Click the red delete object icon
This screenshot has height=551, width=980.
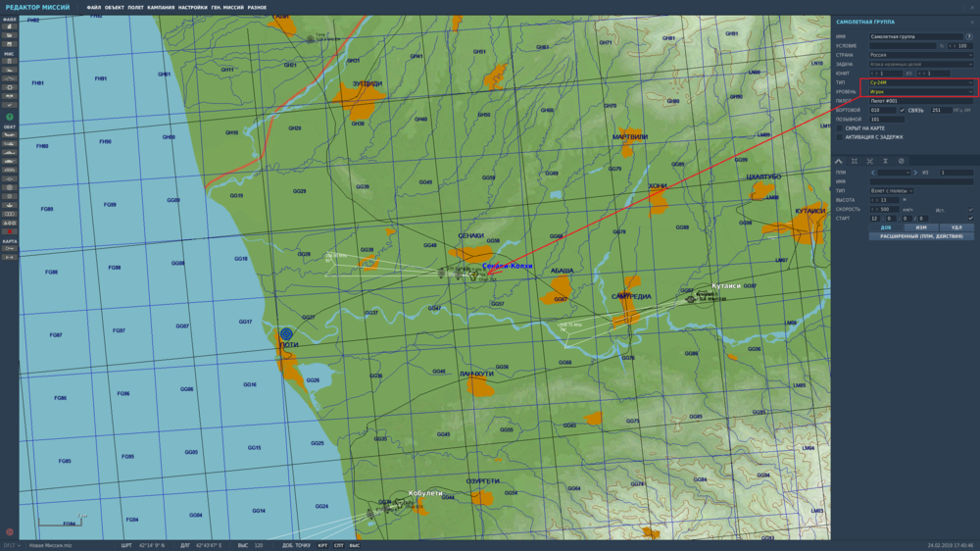tap(10, 231)
